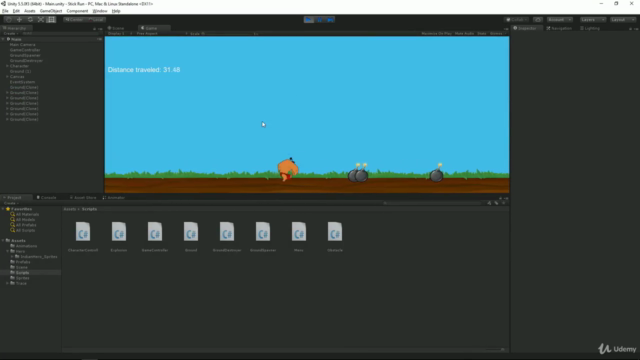Expand the Character object in Hierarchy
This screenshot has height=360, width=640.
pos(7,66)
